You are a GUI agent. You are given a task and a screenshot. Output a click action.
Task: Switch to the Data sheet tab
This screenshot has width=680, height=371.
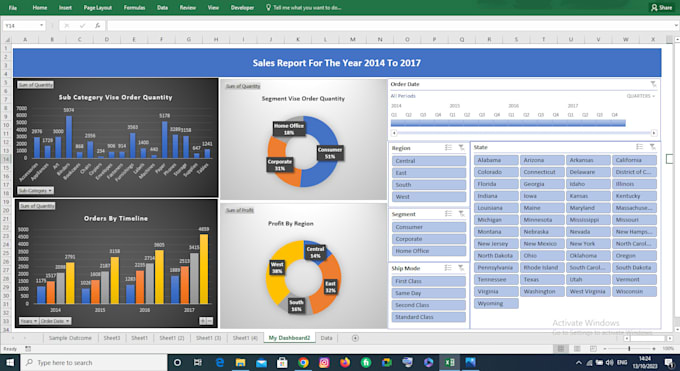[x=327, y=338]
